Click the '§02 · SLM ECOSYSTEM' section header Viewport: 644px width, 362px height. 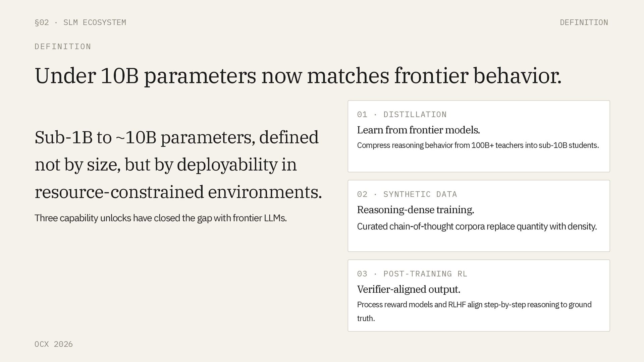tap(80, 22)
